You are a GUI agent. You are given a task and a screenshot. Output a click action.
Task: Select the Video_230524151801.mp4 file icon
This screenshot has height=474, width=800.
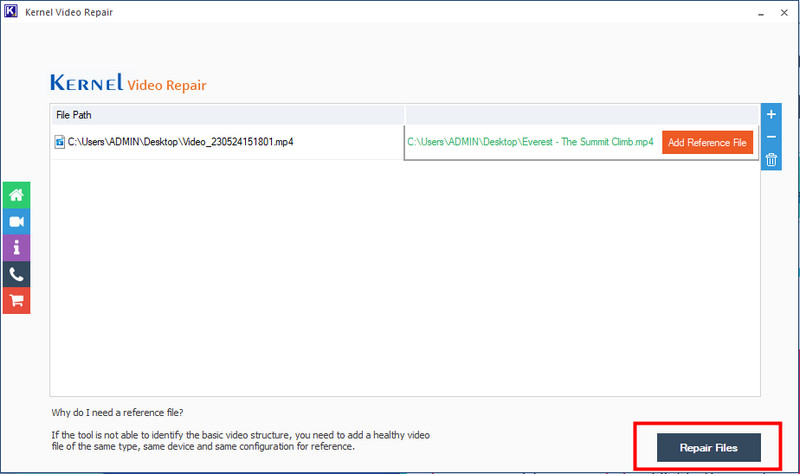(x=60, y=142)
